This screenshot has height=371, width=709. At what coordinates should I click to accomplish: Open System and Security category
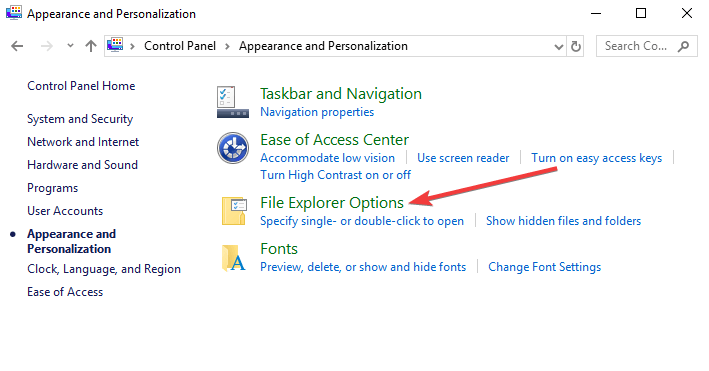pos(80,119)
